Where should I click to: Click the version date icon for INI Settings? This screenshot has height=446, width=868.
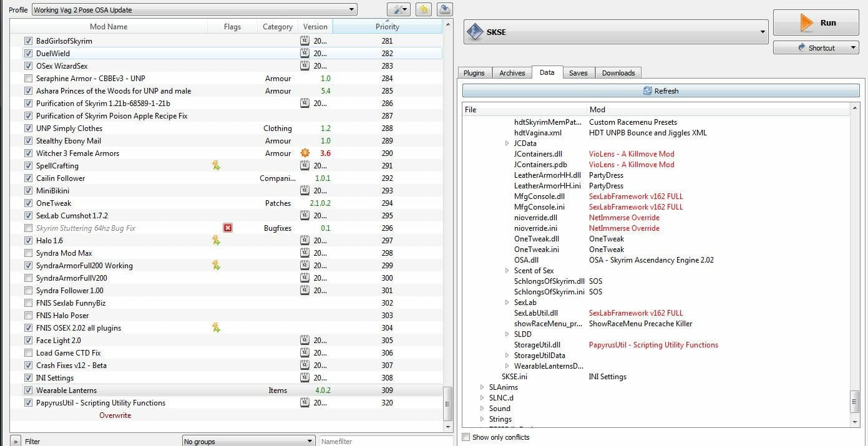(305, 377)
